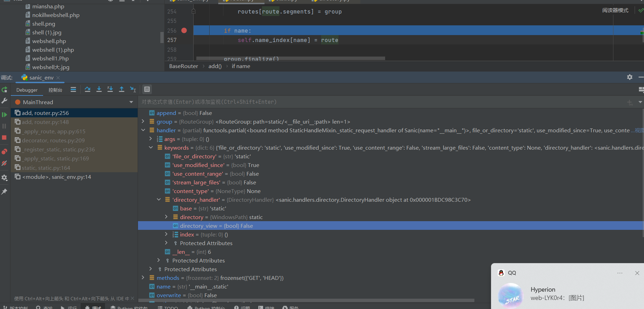The height and width of the screenshot is (309, 644).
Task: Open the 调试 tool window tab
Action: 93,307
